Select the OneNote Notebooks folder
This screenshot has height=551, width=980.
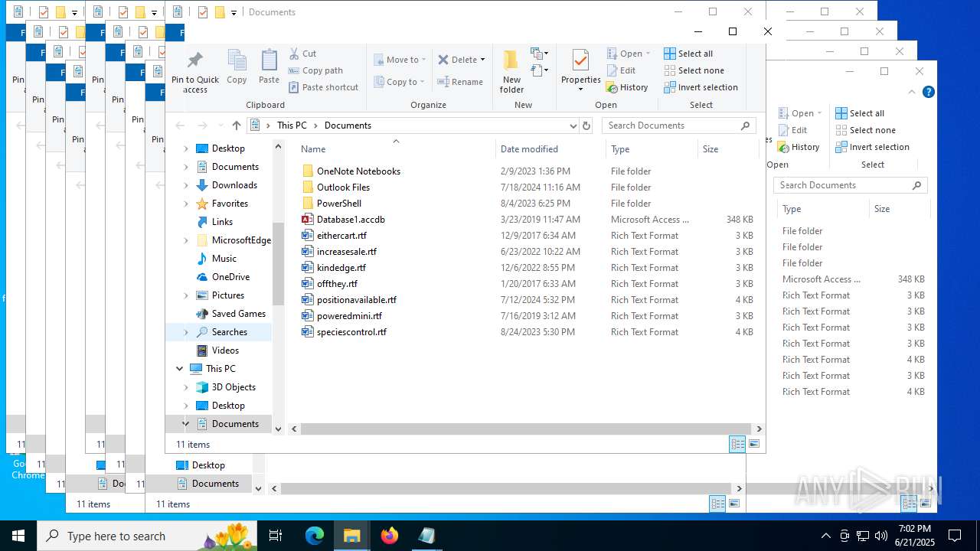358,171
